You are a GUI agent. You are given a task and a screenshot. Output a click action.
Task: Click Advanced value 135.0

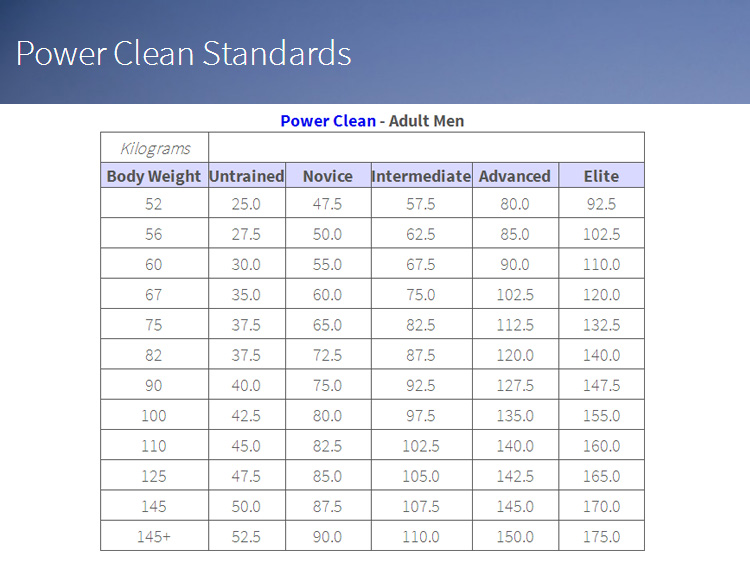pyautogui.click(x=515, y=416)
